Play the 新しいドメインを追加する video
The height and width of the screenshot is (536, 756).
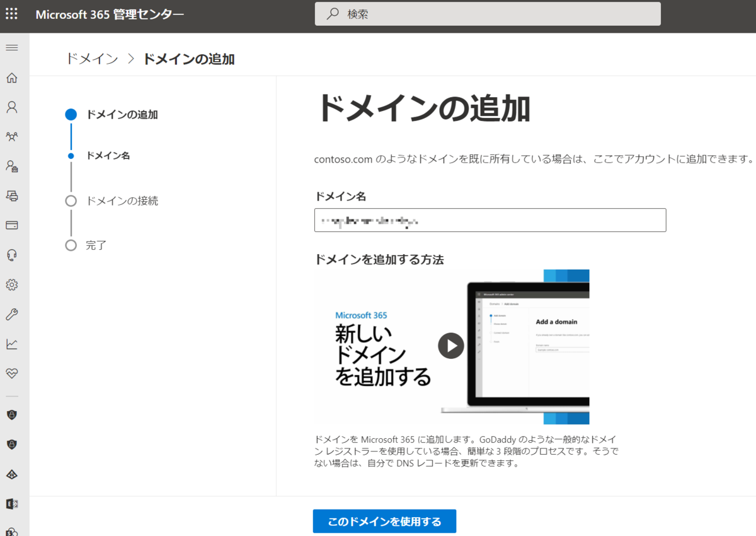[x=451, y=345]
